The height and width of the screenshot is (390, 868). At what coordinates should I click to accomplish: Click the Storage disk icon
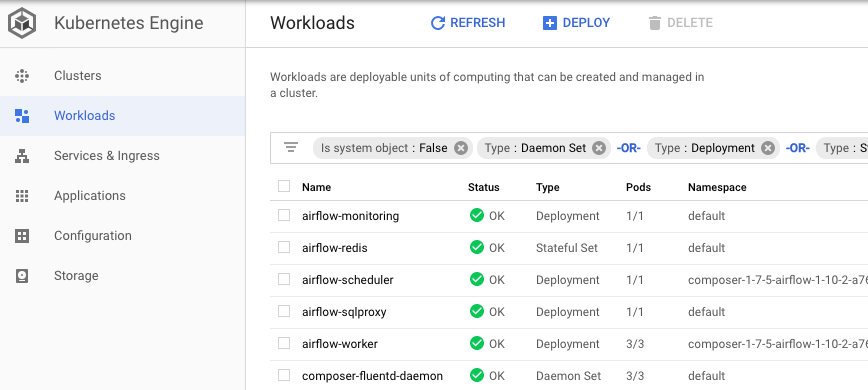[x=22, y=275]
